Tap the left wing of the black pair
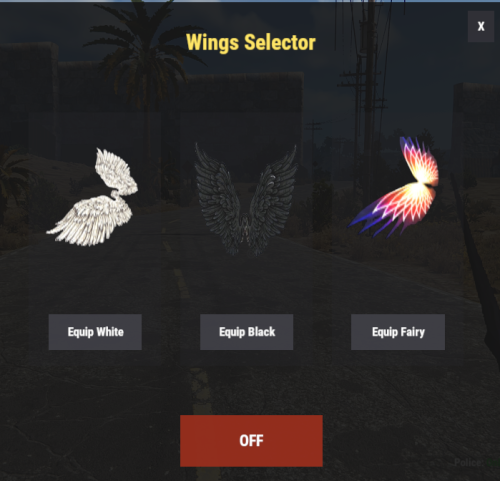The width and height of the screenshot is (500, 481). point(218,197)
